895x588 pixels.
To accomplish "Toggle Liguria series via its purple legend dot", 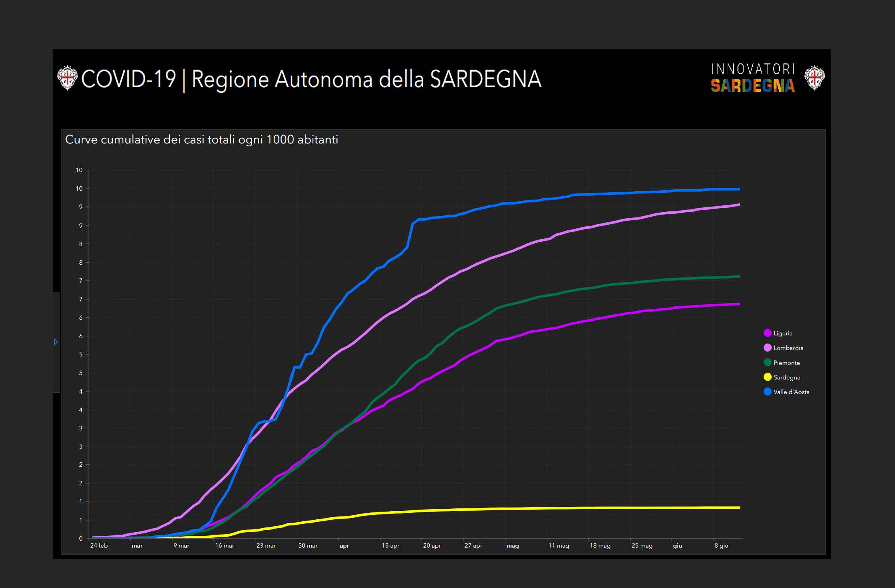I will click(767, 333).
